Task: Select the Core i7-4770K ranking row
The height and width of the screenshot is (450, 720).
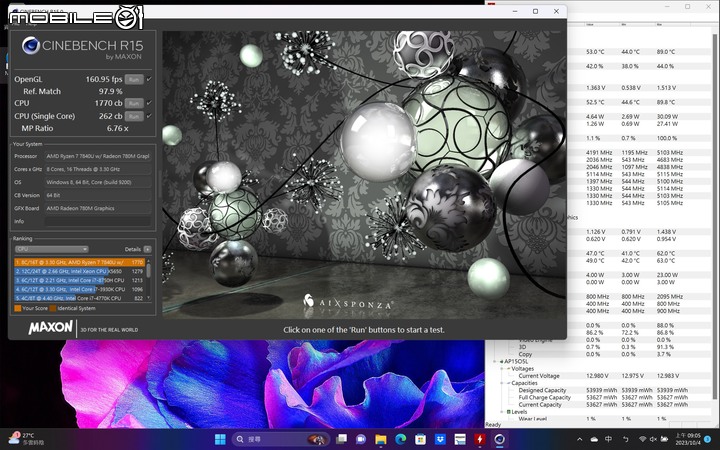Action: tap(79, 298)
